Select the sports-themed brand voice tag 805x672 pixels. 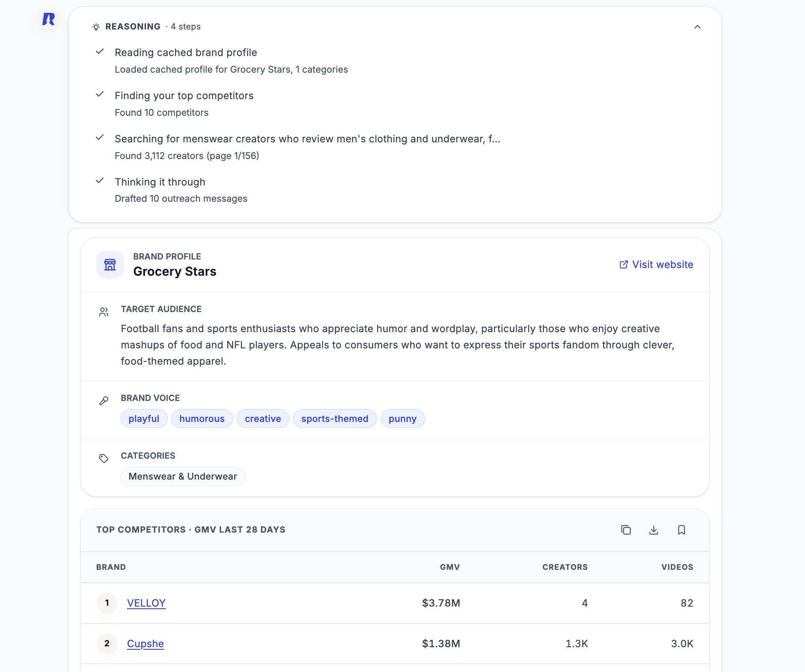pyautogui.click(x=335, y=419)
